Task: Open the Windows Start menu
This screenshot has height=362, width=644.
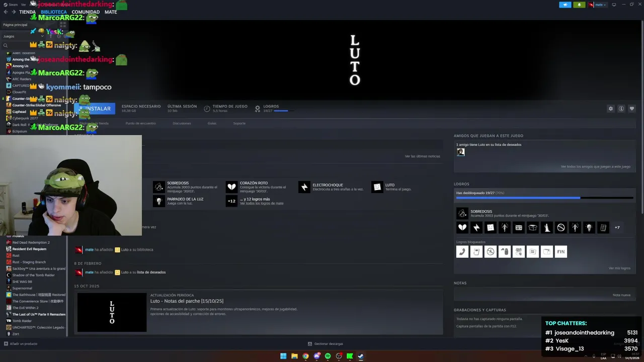Action: pyautogui.click(x=283, y=356)
